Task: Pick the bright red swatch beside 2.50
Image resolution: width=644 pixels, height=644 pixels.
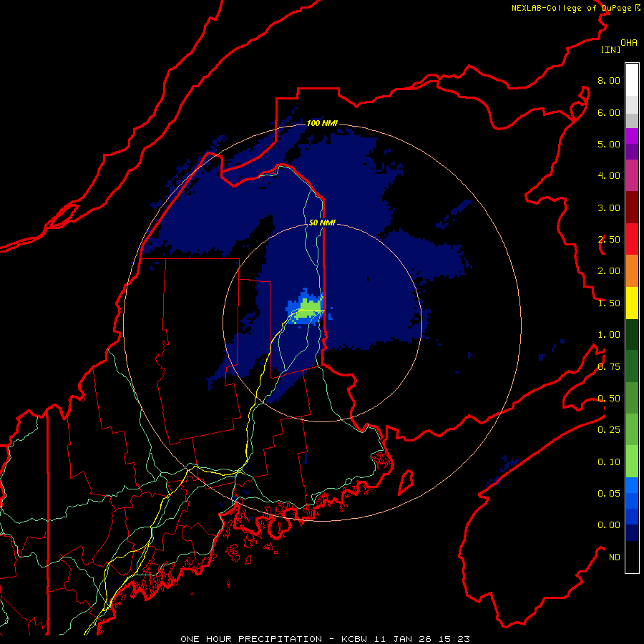Action: [632, 239]
